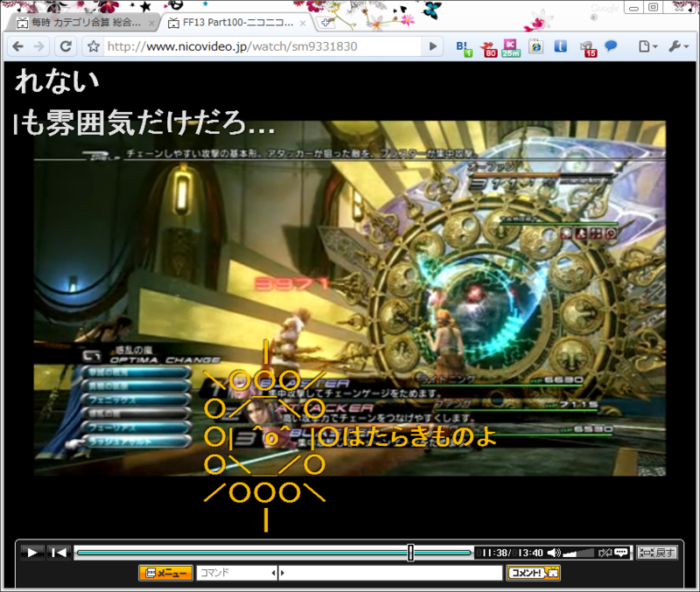Click the 戻す restore screen button
Image resolution: width=700 pixels, height=592 pixels.
(x=657, y=553)
